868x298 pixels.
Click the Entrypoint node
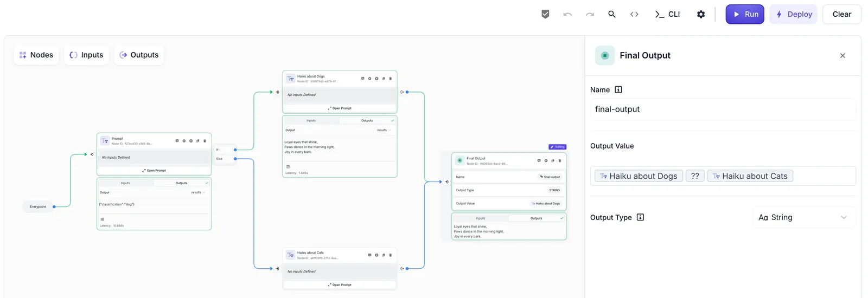click(x=38, y=206)
